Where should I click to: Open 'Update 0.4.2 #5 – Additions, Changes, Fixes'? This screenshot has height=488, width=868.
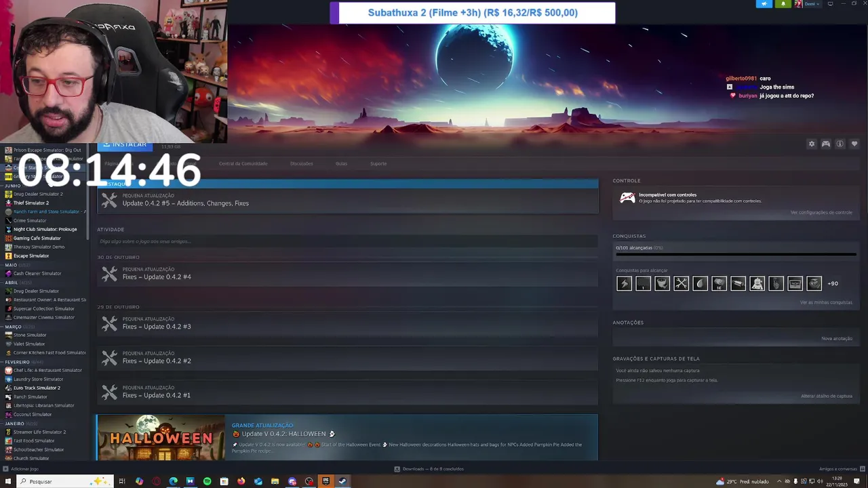[x=185, y=203]
